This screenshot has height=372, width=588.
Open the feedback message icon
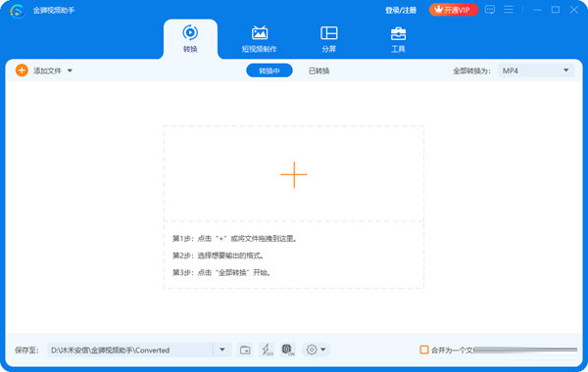point(490,10)
